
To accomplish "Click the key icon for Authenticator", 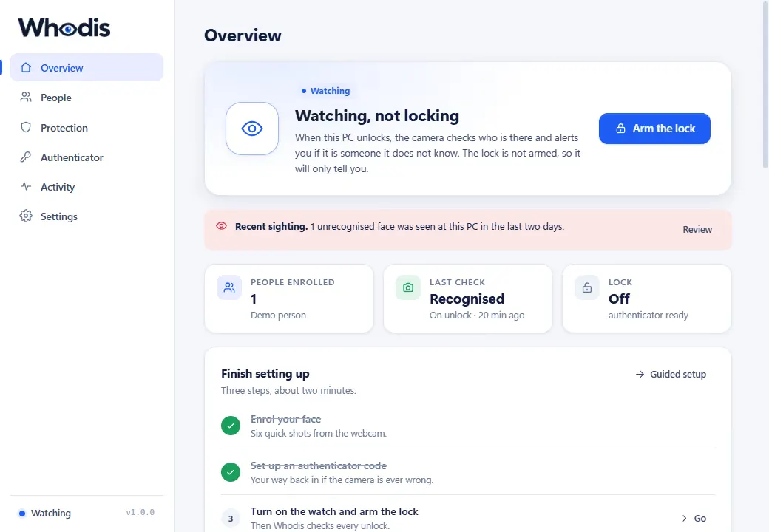I will click(26, 157).
